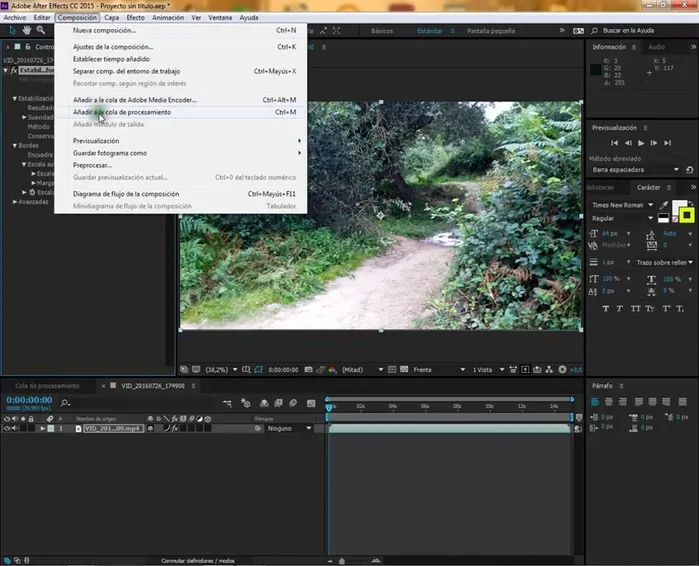The width and height of the screenshot is (699, 566).
Task: Click the eyedropper in Carácter panel
Action: [x=664, y=205]
